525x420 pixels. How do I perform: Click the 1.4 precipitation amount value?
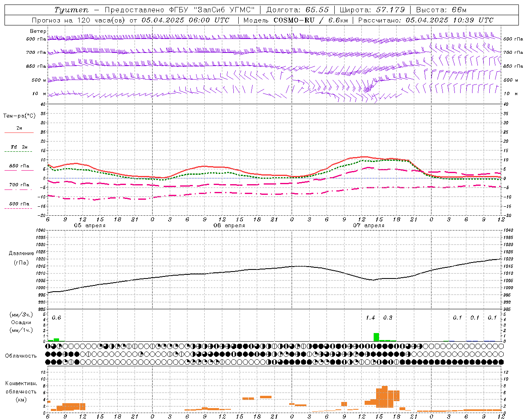(370, 318)
